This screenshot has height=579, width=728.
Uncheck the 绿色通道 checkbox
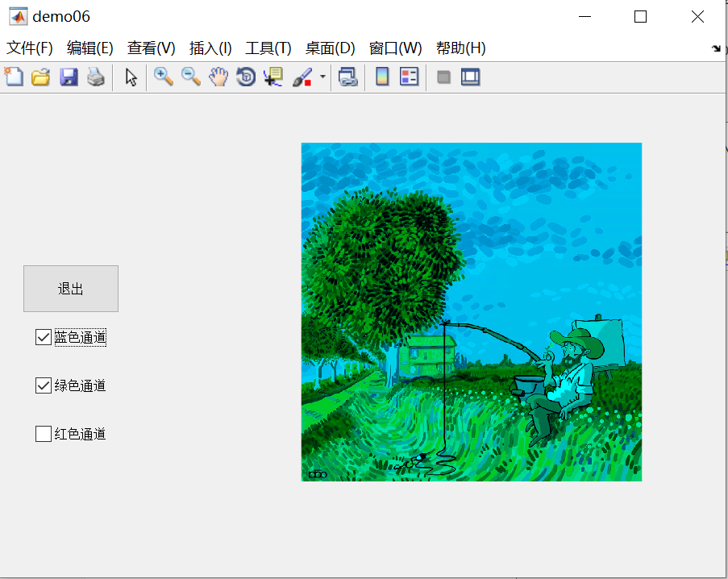point(44,385)
